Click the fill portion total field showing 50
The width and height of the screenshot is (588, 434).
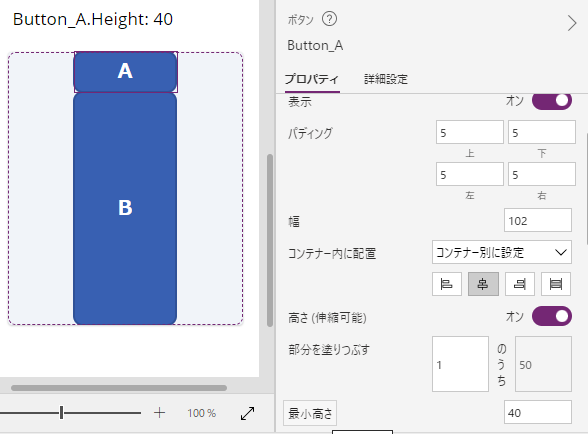point(543,364)
